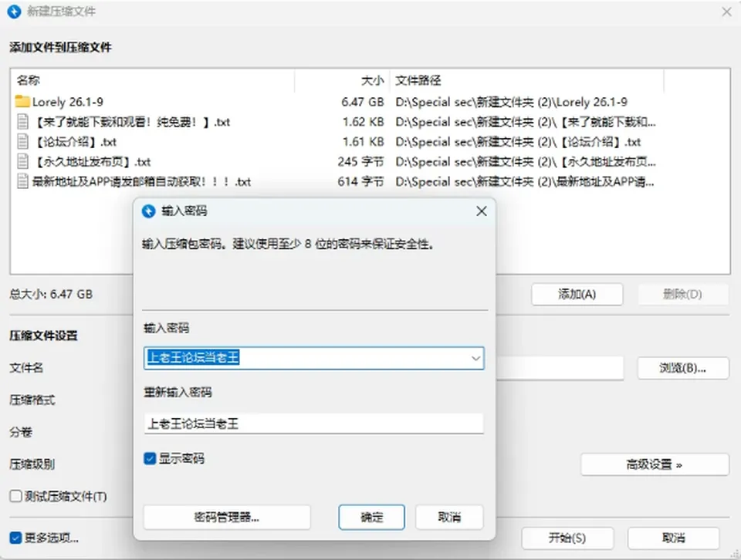The image size is (741, 560).
Task: Expand the 输入密码 combo box dropdown arrow
Action: click(x=475, y=359)
